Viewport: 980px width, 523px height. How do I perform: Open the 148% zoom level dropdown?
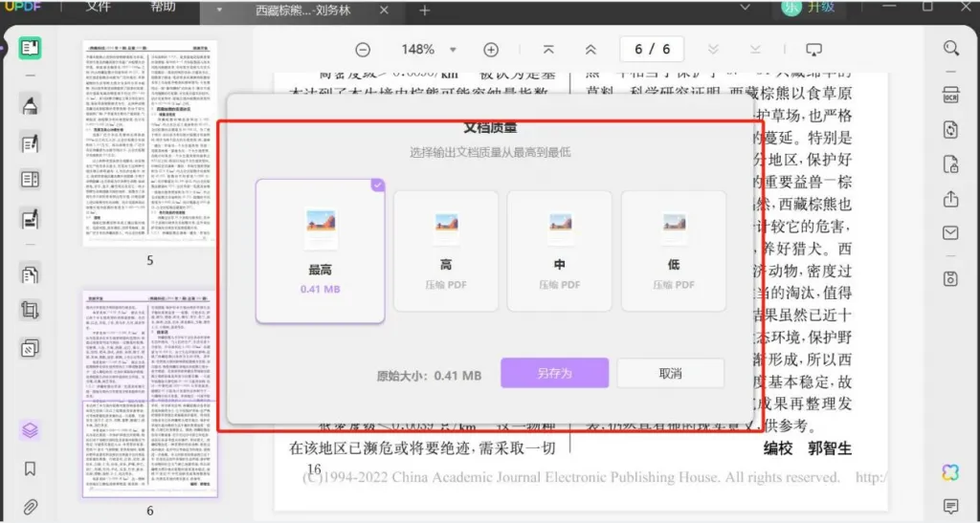pyautogui.click(x=453, y=50)
